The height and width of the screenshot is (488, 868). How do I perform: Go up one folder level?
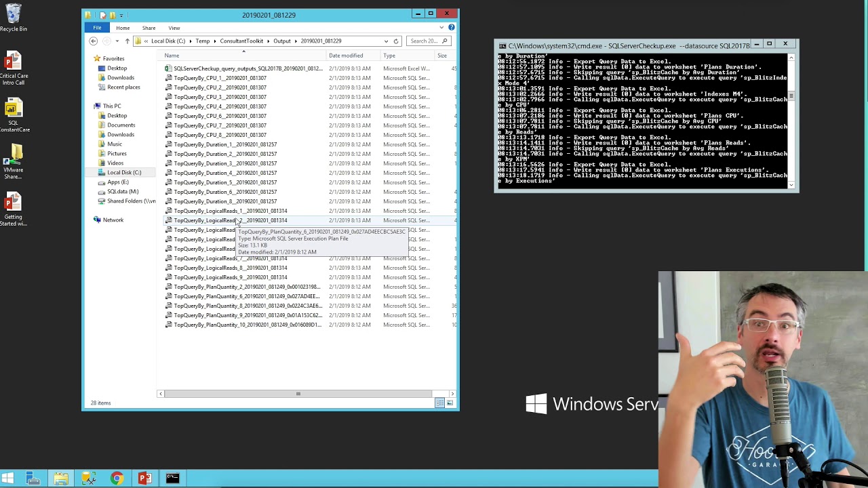coord(127,41)
